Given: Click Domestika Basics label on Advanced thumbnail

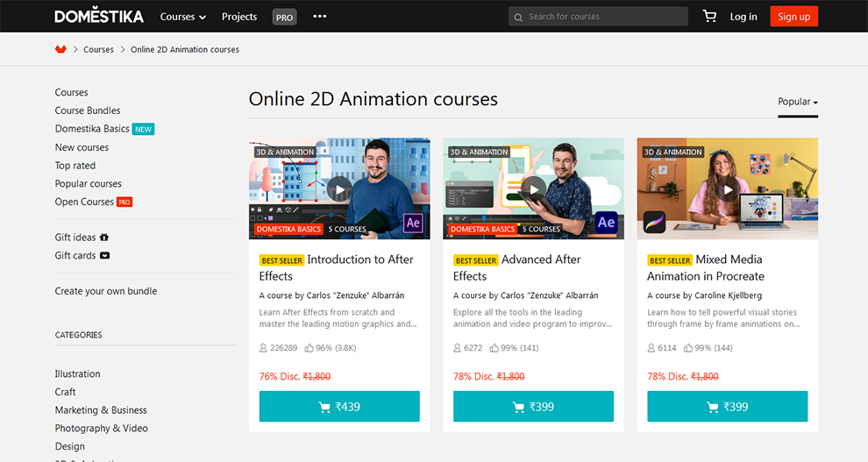Looking at the screenshot, I should coord(483,229).
